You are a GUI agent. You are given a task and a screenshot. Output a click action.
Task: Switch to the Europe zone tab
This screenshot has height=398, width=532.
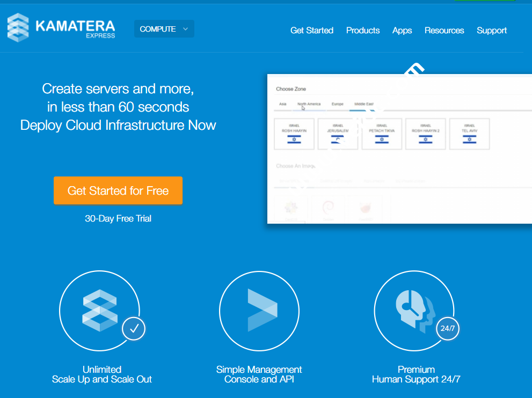click(337, 104)
